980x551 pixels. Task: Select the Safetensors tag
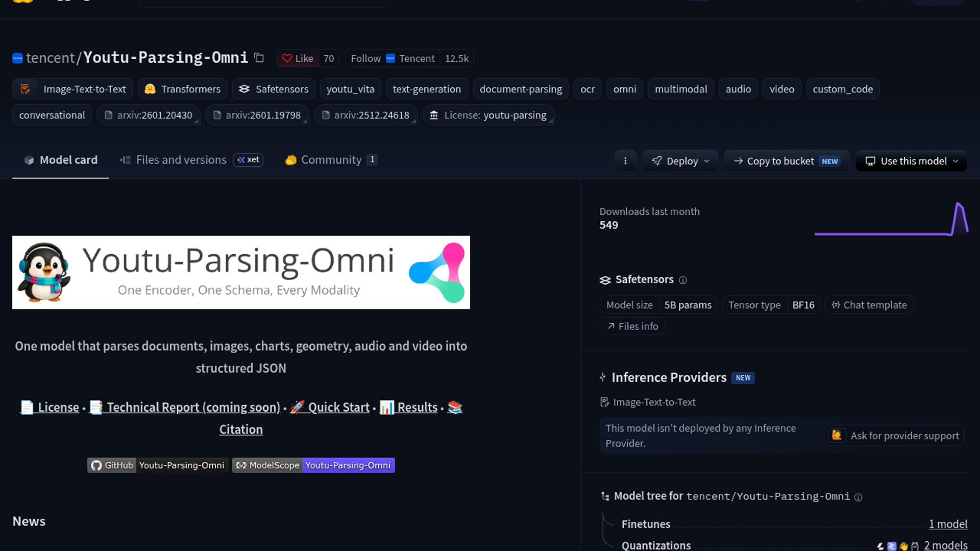coord(274,89)
